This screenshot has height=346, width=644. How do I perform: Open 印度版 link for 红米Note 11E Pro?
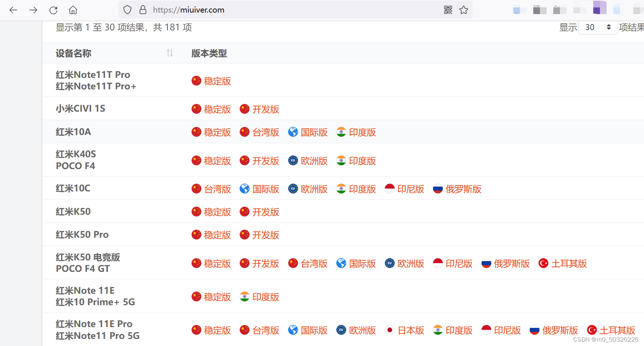pyautogui.click(x=459, y=330)
